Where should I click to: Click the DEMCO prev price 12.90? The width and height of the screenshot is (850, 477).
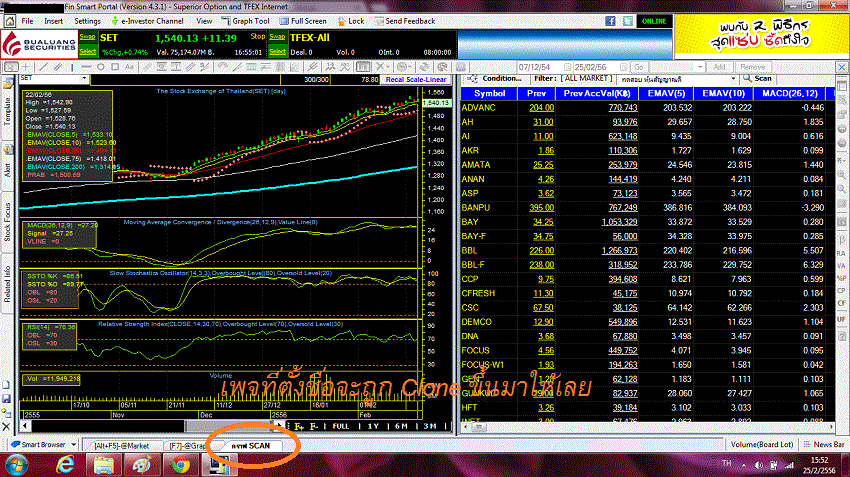pyautogui.click(x=543, y=322)
